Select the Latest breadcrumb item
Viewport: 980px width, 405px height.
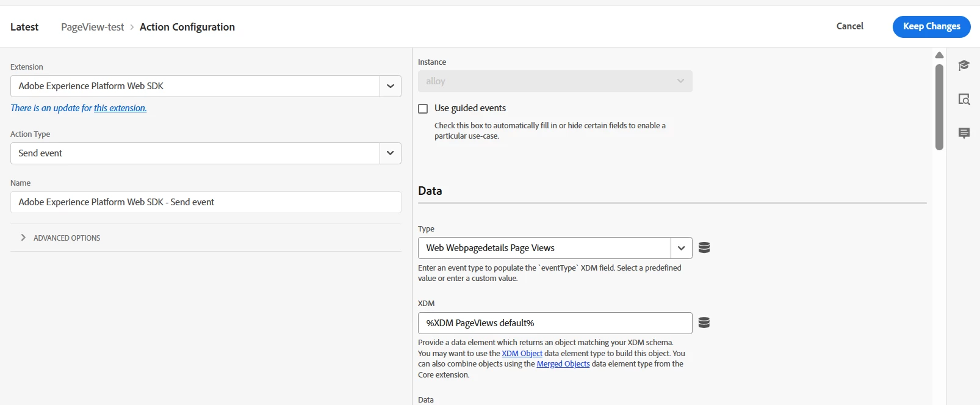(x=24, y=27)
